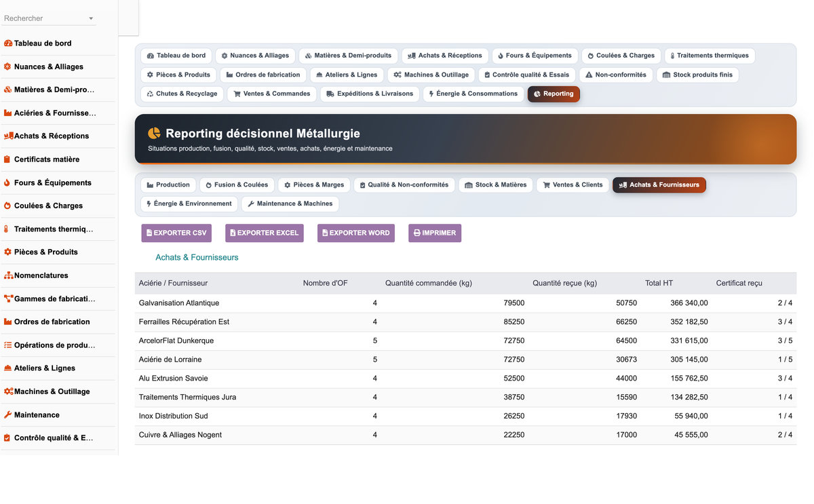Click the thermometer icon on Traitements thermiques tab
The width and height of the screenshot is (814, 504).
point(672,56)
